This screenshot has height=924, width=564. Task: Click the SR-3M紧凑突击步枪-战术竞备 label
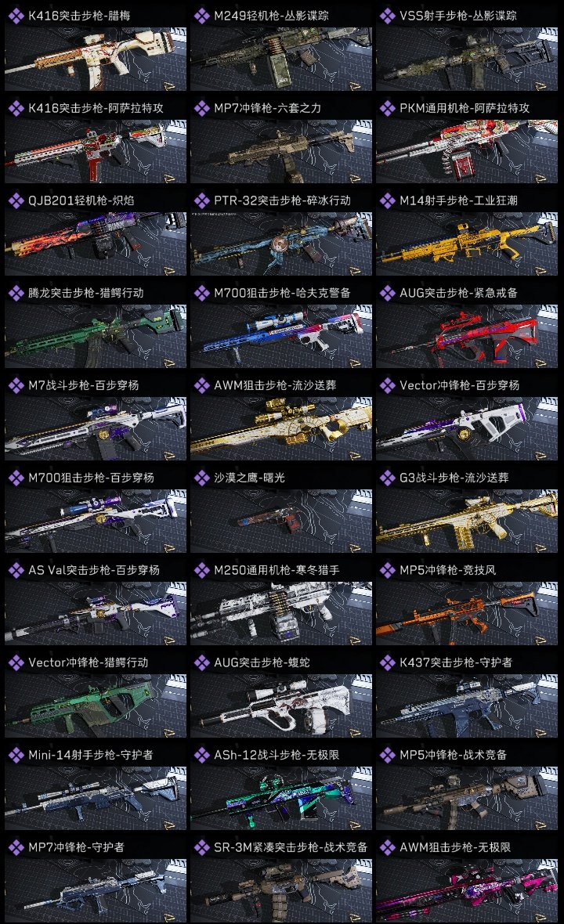pyautogui.click(x=291, y=847)
